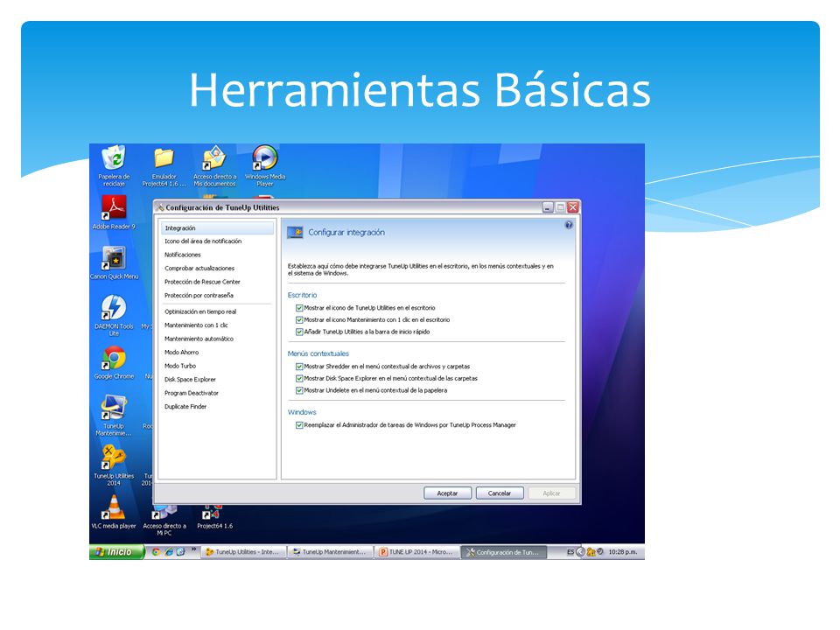This screenshot has width=840, height=630.
Task: Open the Papelera de reciclaje desktop icon
Action: [114, 165]
